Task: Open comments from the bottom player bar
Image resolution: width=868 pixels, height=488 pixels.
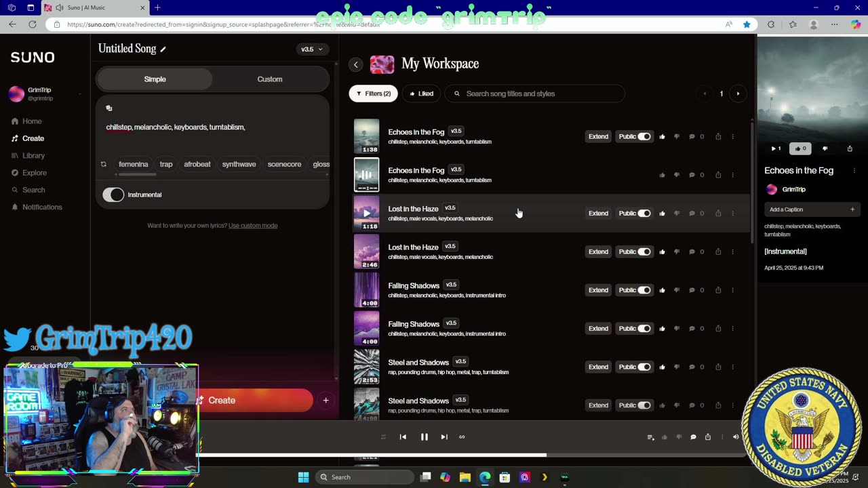Action: (693, 437)
